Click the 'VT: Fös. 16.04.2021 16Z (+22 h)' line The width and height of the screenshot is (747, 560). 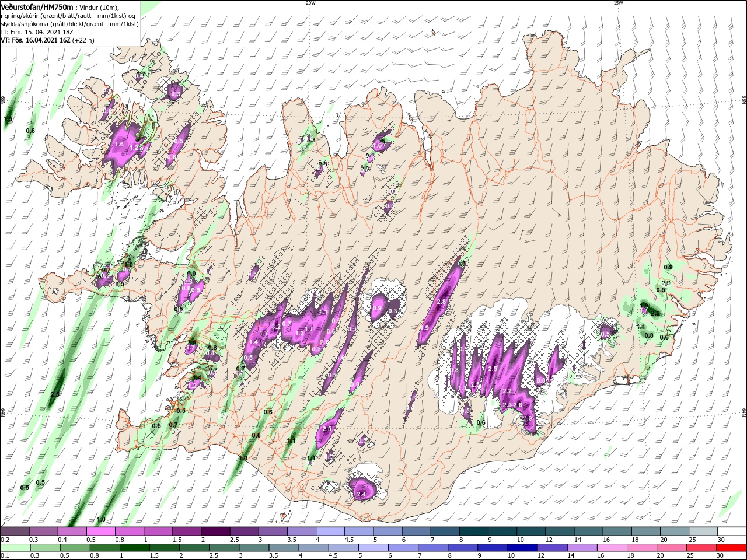(x=47, y=40)
